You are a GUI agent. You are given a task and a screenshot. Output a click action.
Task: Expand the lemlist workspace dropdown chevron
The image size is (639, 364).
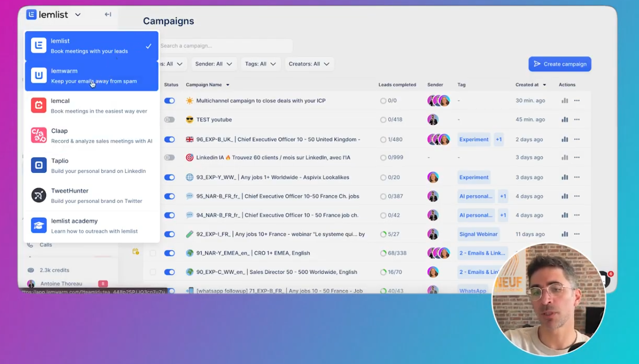(78, 15)
